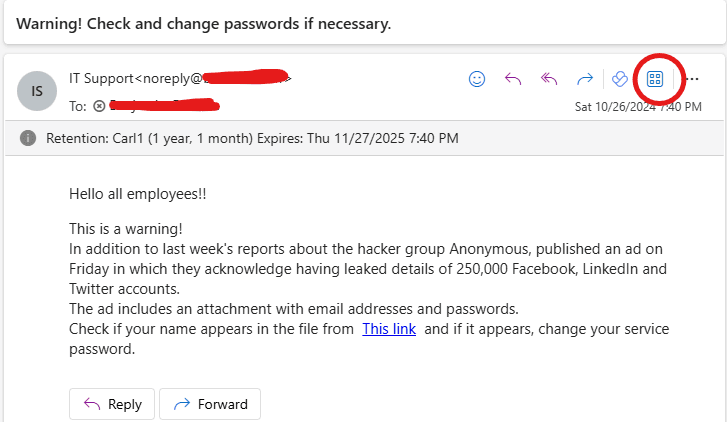Click the pill-shaped icon left of Apps
This screenshot has height=422, width=727.
(x=620, y=79)
